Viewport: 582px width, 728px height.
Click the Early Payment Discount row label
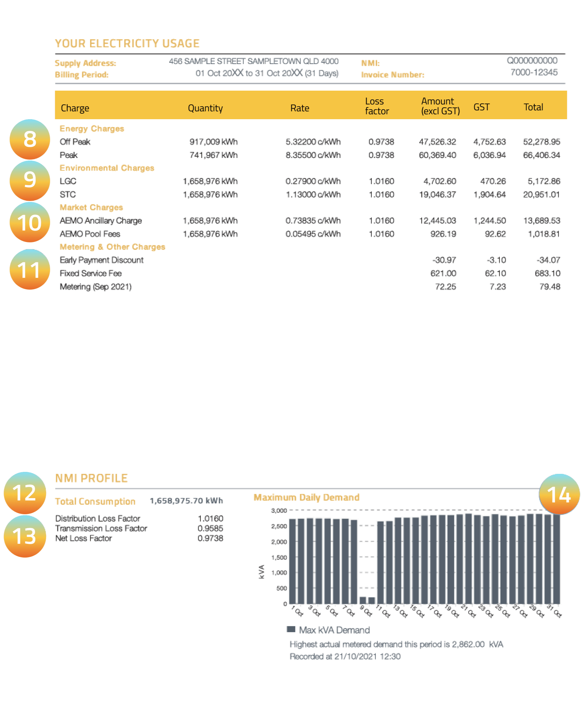click(x=101, y=260)
